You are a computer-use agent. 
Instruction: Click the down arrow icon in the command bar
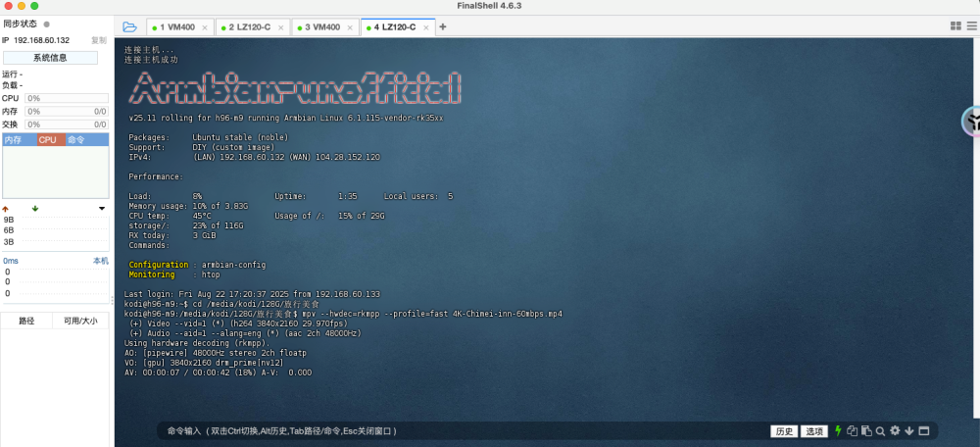coord(909,430)
